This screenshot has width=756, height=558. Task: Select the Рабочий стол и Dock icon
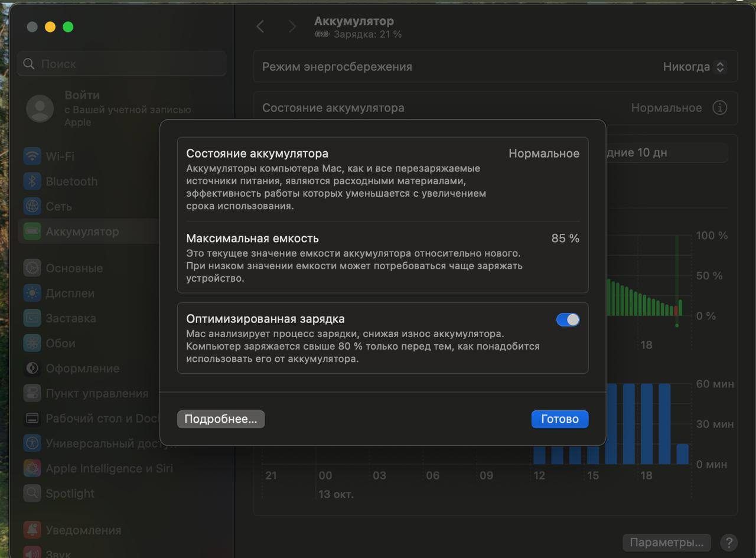pos(32,419)
